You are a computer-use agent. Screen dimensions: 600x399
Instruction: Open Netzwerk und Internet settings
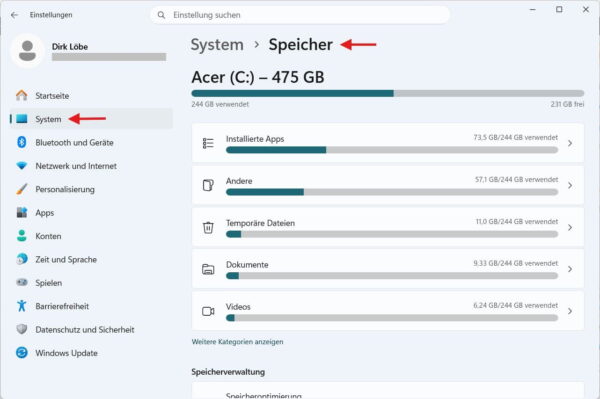[x=91, y=166]
